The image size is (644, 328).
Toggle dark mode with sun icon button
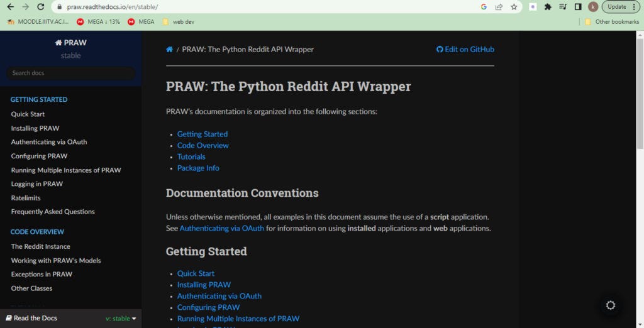pos(610,305)
